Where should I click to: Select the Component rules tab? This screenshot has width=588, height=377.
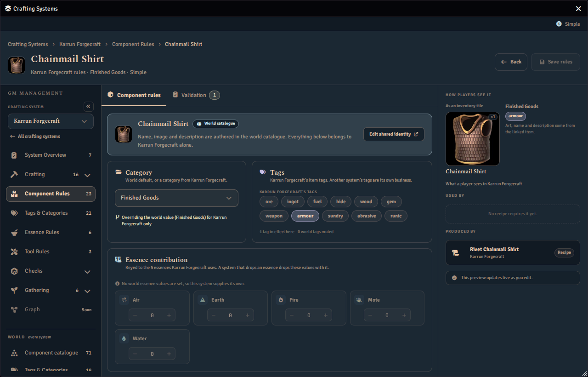tap(134, 95)
